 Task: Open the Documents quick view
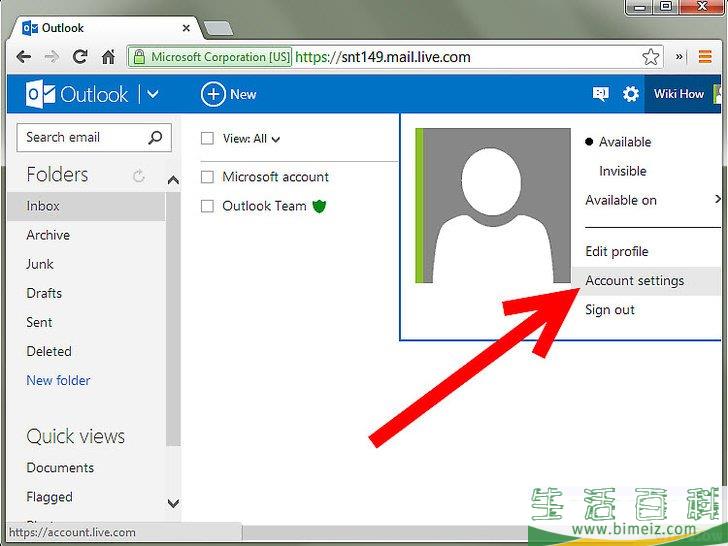[60, 468]
